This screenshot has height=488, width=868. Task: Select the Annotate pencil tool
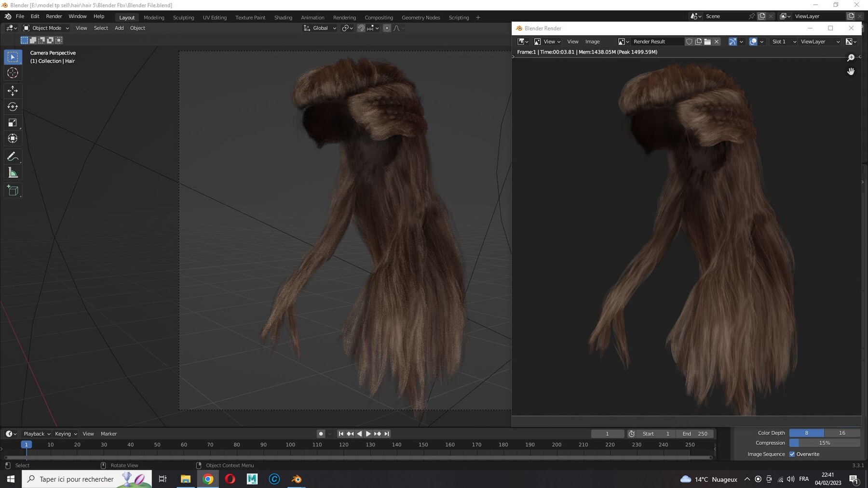coord(13,157)
